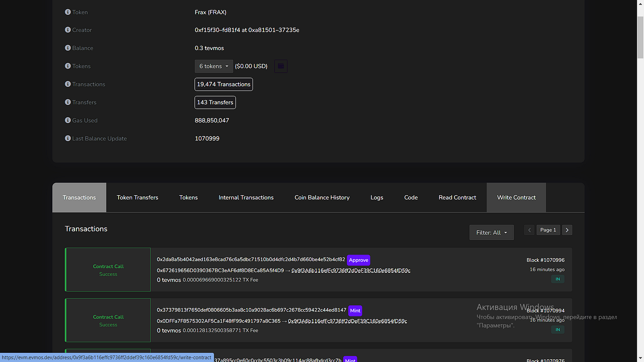Open the Tokens tab
Image resolution: width=644 pixels, height=362 pixels.
coord(189,198)
